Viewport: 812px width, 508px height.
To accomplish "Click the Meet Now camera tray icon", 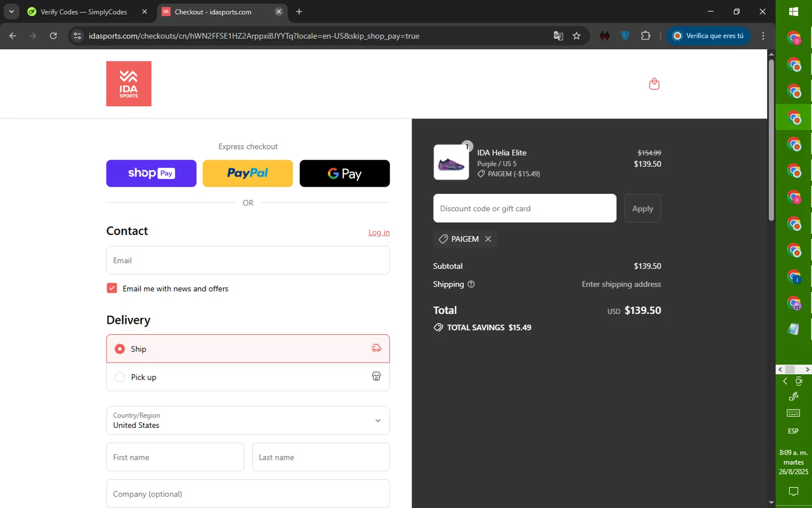I will 799,381.
